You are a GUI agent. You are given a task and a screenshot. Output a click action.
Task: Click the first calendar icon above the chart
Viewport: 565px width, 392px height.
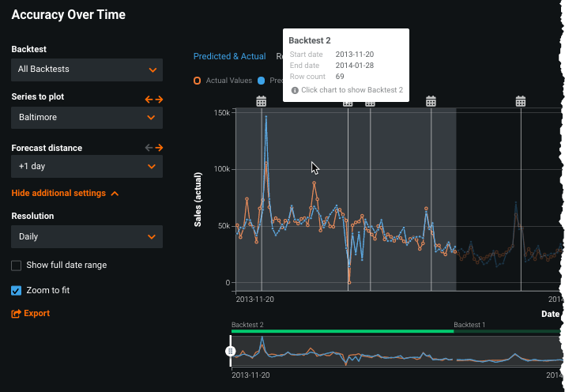(261, 101)
